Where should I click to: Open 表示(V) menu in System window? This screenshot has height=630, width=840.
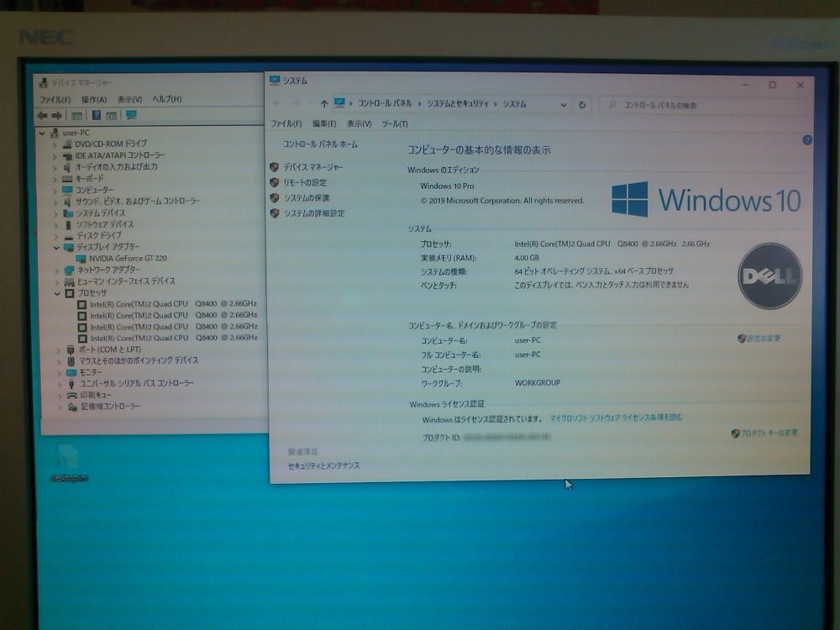[359, 123]
